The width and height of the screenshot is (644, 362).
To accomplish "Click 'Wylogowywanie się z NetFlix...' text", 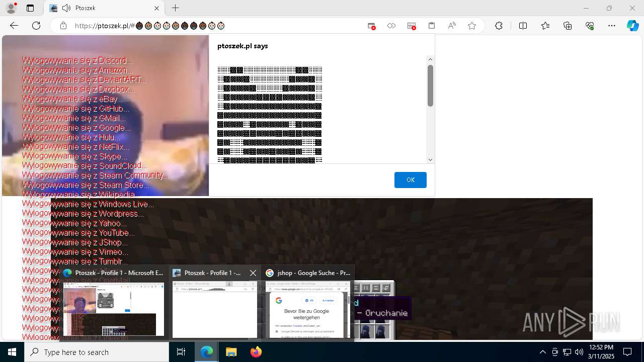I will (x=76, y=147).
